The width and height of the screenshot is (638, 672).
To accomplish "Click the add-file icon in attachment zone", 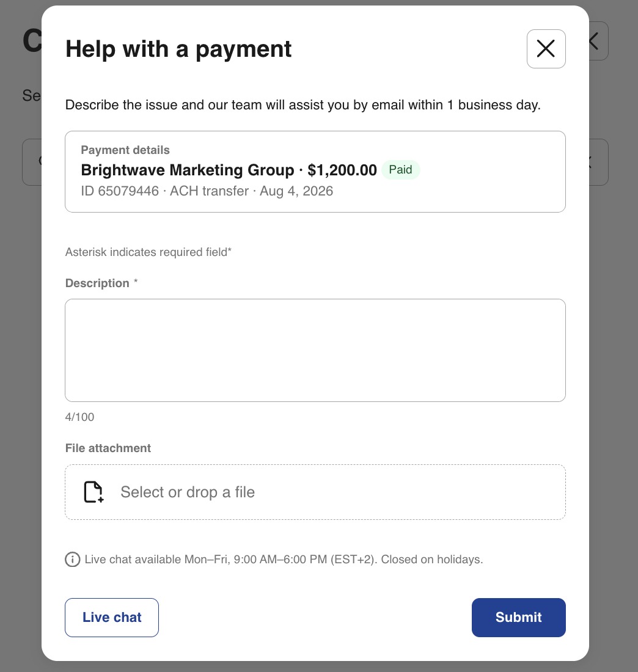I will [x=94, y=492].
